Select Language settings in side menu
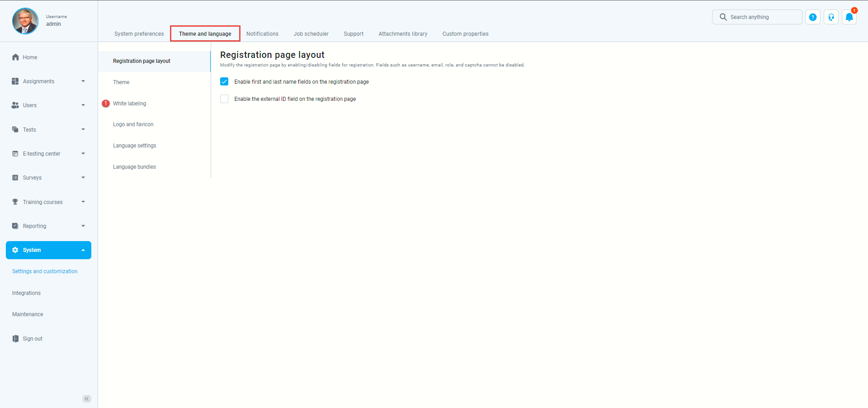868x408 pixels. pos(134,146)
